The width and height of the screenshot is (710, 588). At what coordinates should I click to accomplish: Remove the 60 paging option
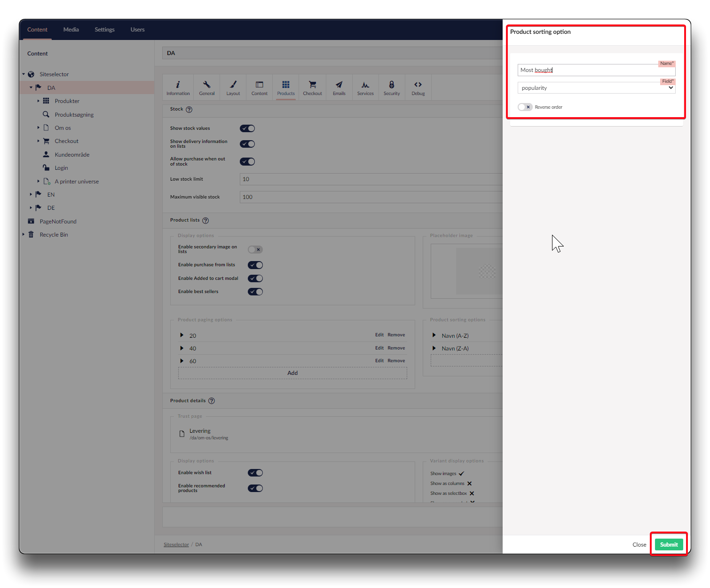[x=396, y=361]
